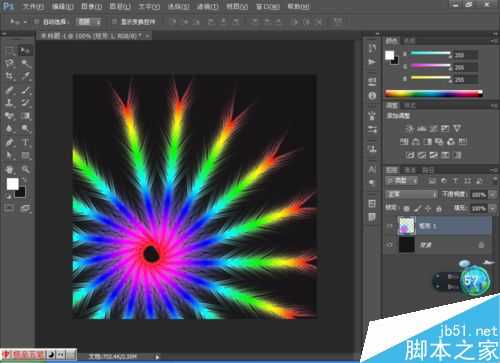Open the Actions panel play icon
The width and height of the screenshot is (500, 363).
(x=372, y=62)
